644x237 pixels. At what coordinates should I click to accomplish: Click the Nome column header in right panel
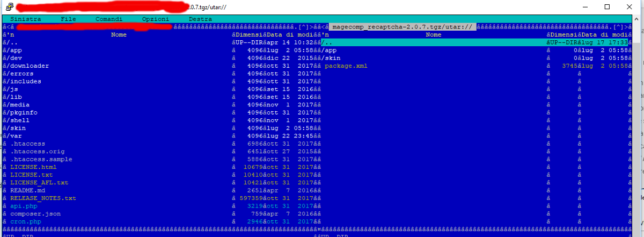[434, 34]
